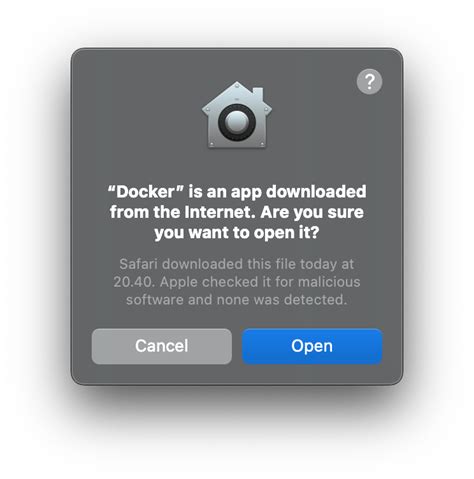Get help about this Gatekeeper warning
Image resolution: width=474 pixels, height=479 pixels.
(369, 81)
